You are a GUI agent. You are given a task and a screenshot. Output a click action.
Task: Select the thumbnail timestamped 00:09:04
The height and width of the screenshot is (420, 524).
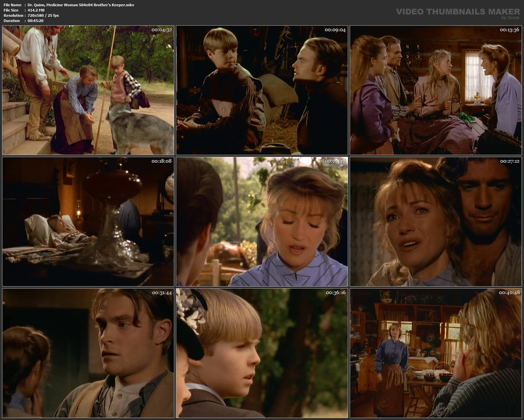[x=262, y=90]
